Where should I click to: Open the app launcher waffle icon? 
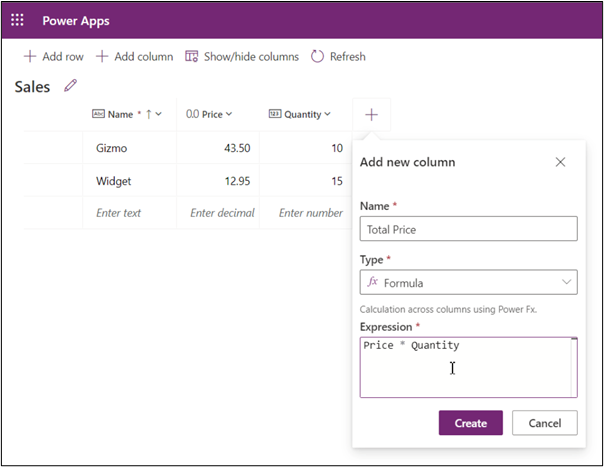17,20
